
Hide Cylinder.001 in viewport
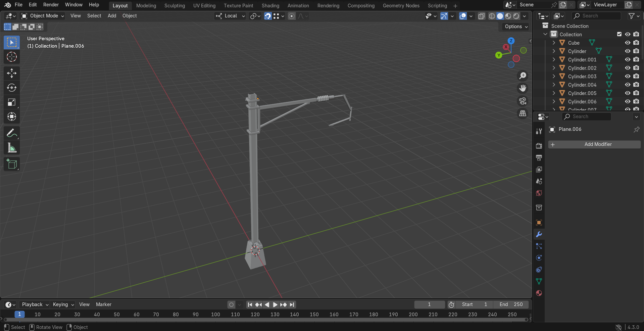[x=627, y=59]
